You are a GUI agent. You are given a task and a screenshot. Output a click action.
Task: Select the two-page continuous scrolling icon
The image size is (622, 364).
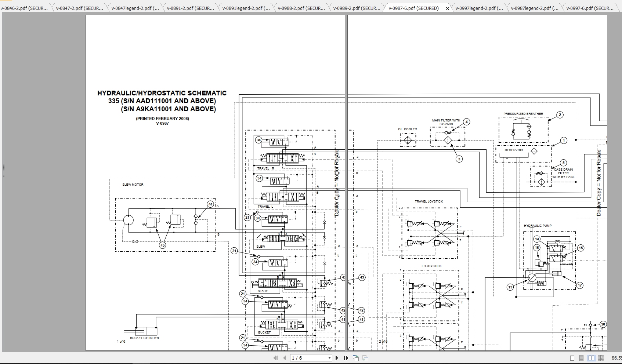(x=601, y=358)
